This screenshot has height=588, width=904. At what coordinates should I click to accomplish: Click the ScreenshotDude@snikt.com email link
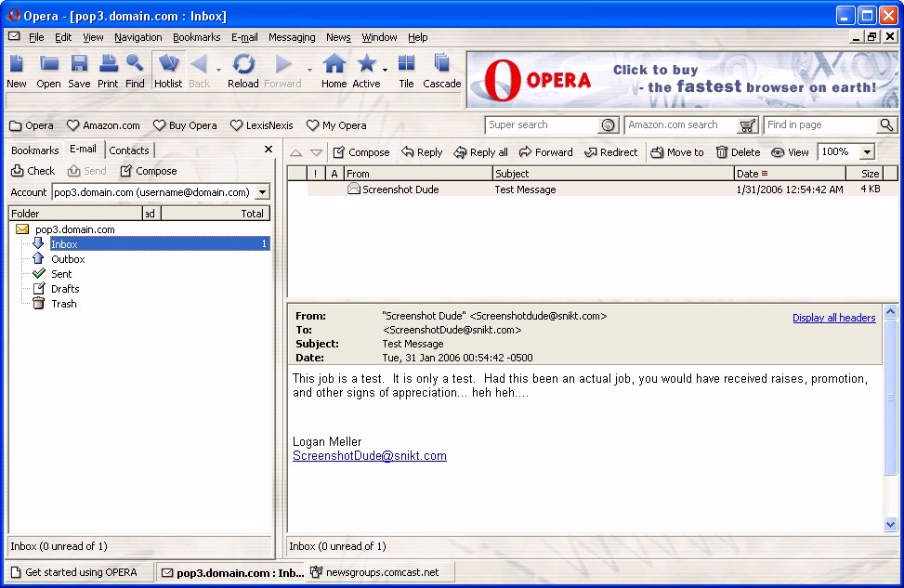click(370, 456)
